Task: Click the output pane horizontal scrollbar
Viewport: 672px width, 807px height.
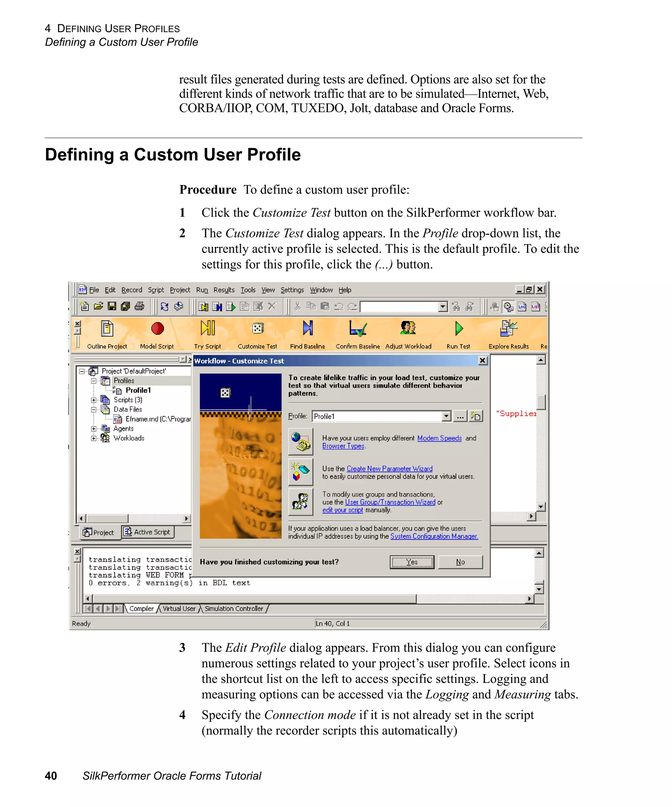Action: [308, 598]
